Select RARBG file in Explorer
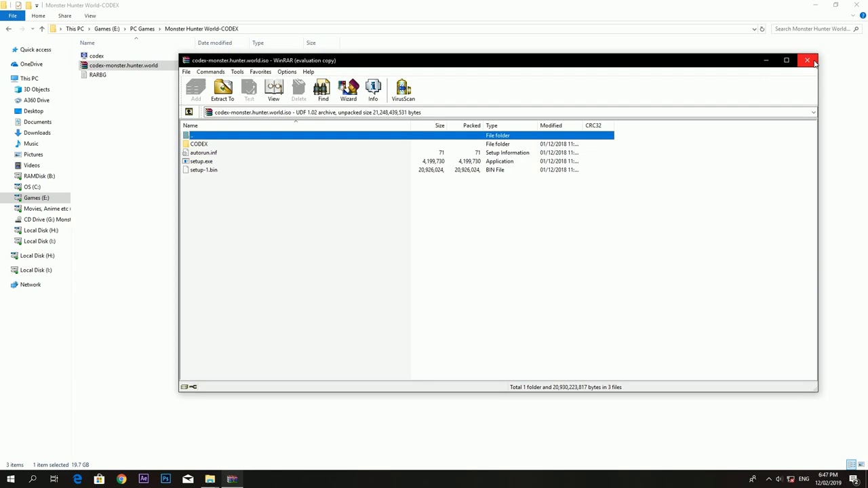868x488 pixels. coord(98,75)
